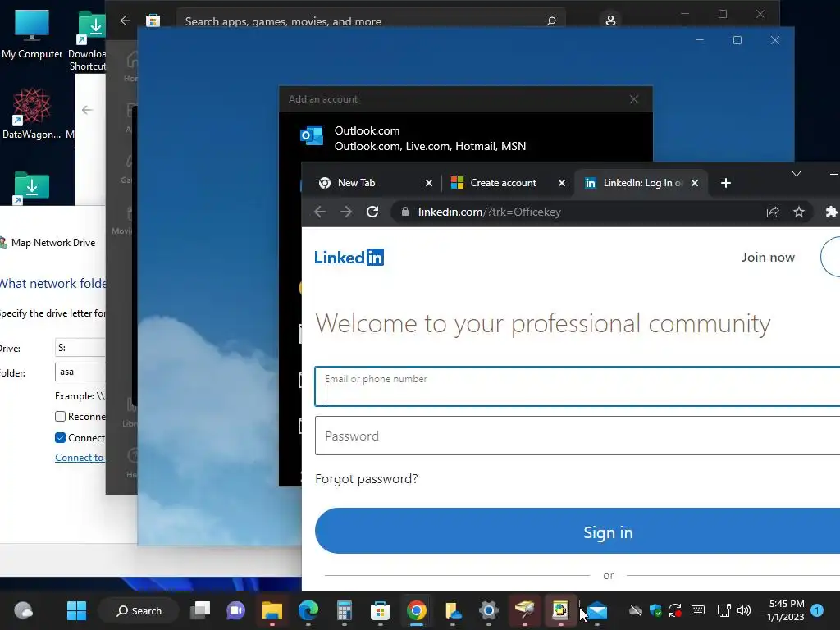
Task: Click Join now on LinkedIn
Action: [768, 258]
